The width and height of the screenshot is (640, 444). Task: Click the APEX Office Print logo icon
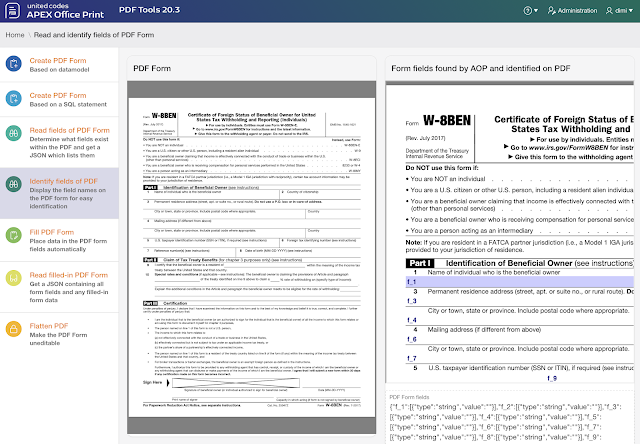12,11
